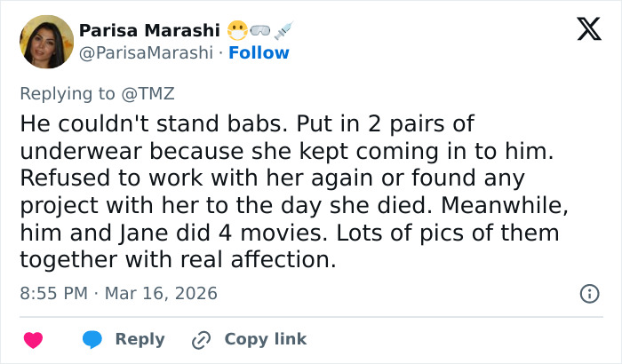Like the tweet with the heart icon

pos(33,340)
